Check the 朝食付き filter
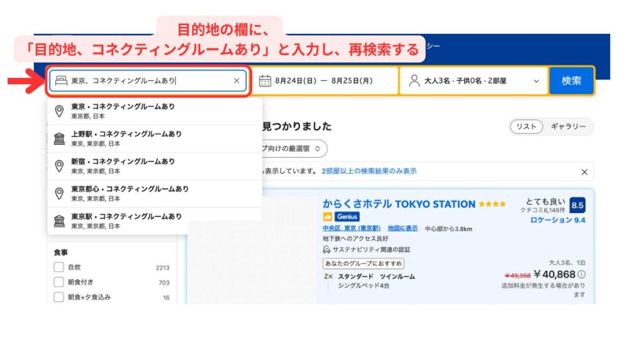Viewport: 644px width, 338px height. coord(58,282)
